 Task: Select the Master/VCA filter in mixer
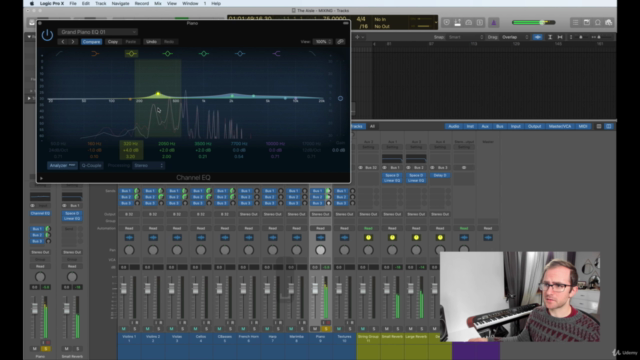click(560, 127)
